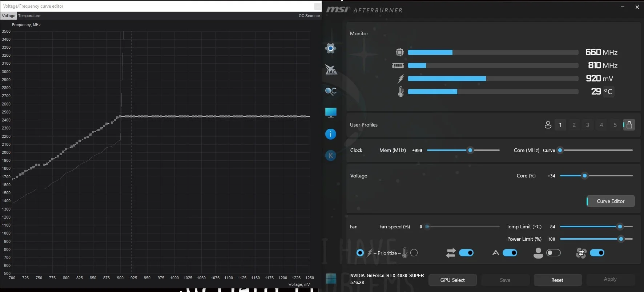Viewport: 644px width, 292px height.
Task: Click the user profile person icon
Action: coord(548,125)
